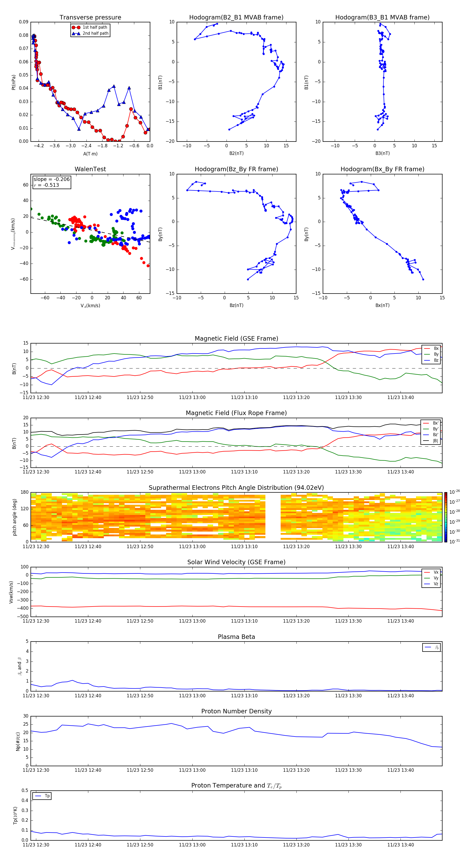Click the "r = -0.513" annotation
Screen dimensions: 473x868
47,185
